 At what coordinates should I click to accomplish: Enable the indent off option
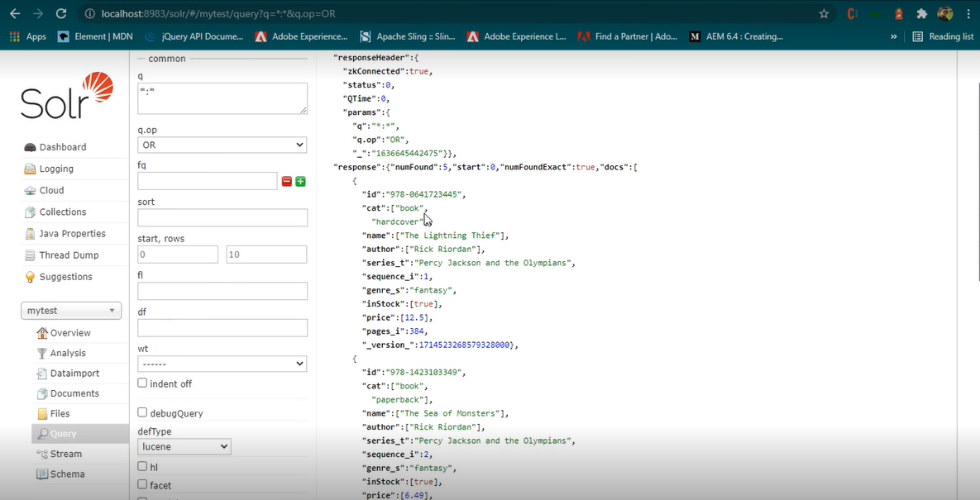point(142,383)
